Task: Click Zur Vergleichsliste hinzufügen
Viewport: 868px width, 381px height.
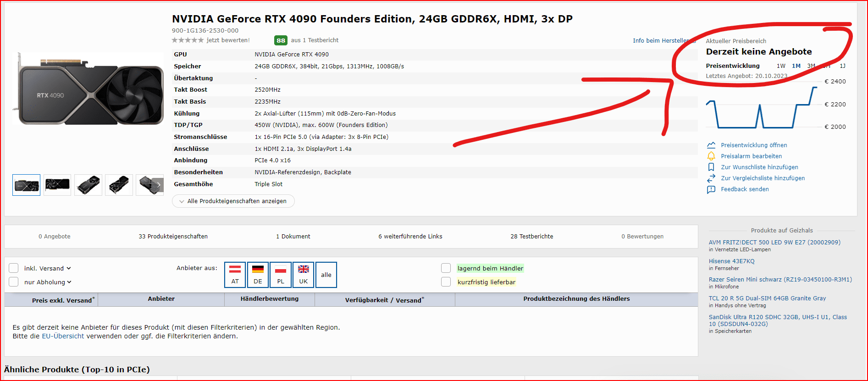Action: 763,178
